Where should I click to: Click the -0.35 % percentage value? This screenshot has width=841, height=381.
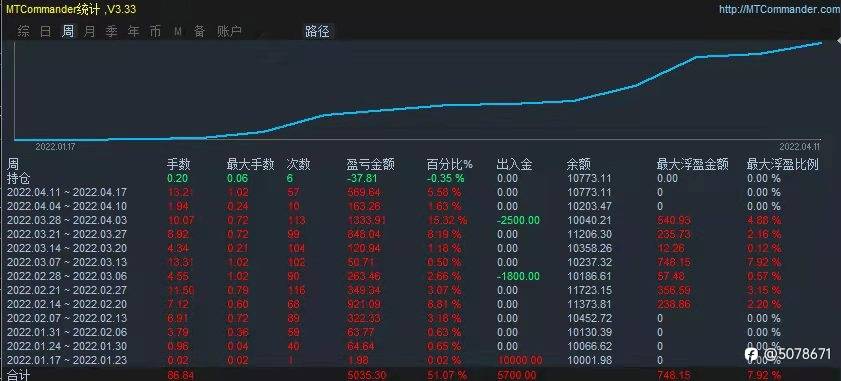445,178
